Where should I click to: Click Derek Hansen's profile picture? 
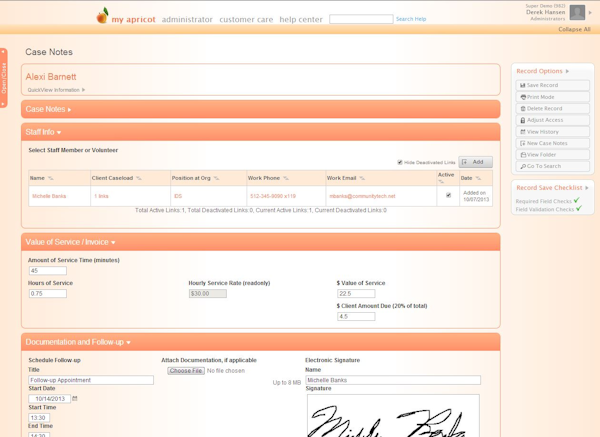(x=577, y=13)
